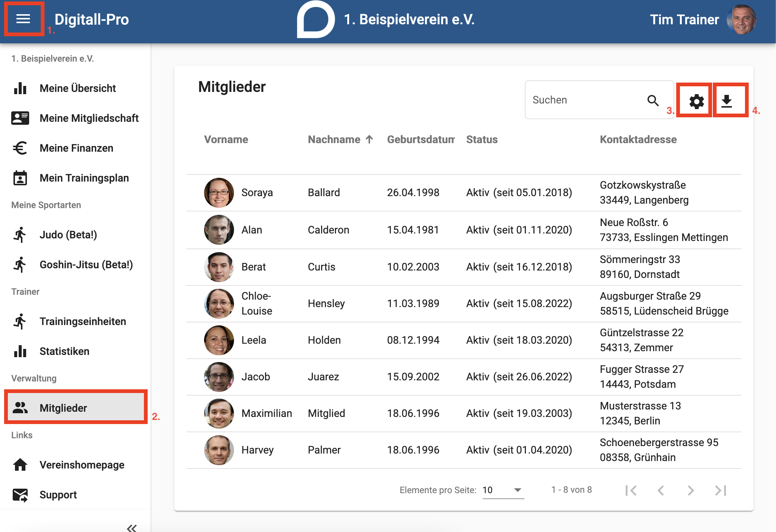This screenshot has width=776, height=532.
Task: Go to the previous page of members
Action: pyautogui.click(x=661, y=490)
